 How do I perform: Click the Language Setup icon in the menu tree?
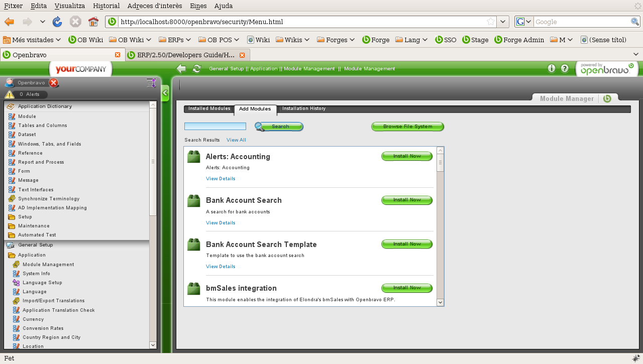coord(16,283)
